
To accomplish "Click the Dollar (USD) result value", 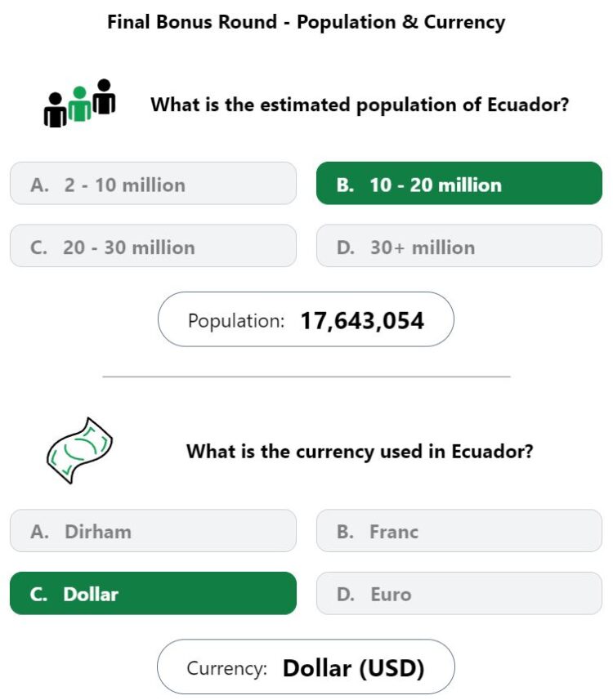I will (354, 668).
